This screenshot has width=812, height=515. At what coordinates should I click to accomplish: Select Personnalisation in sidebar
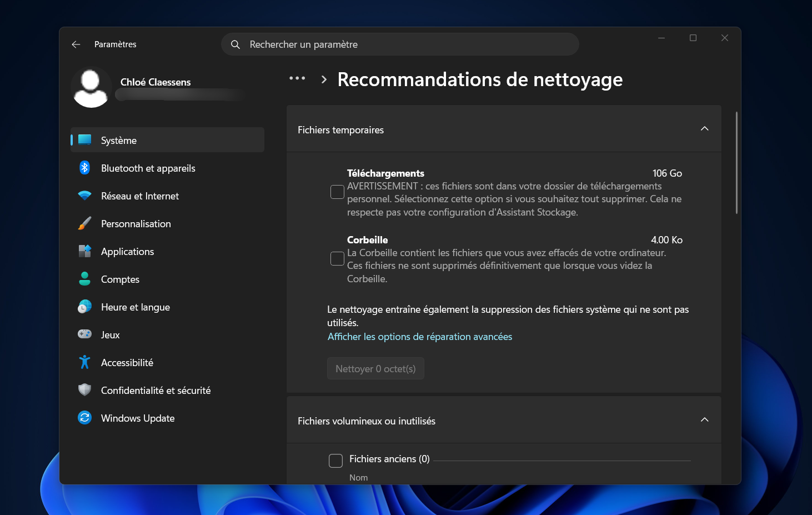pos(168,223)
